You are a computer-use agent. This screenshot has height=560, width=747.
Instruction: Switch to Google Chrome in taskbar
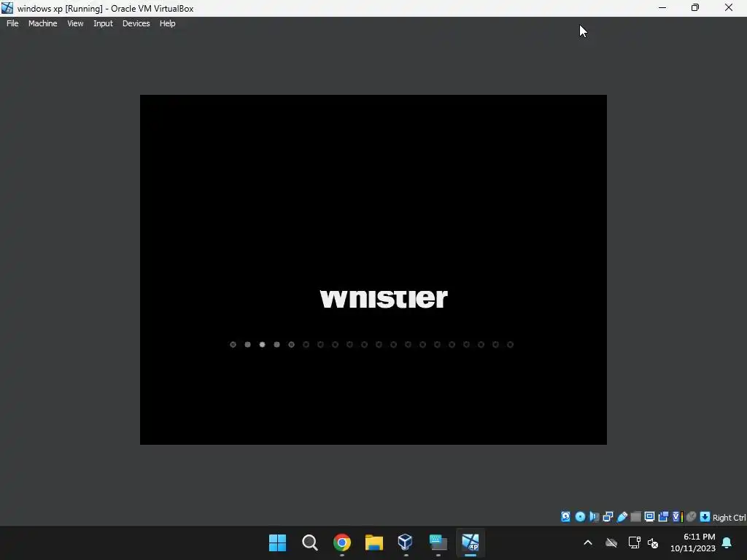342,542
